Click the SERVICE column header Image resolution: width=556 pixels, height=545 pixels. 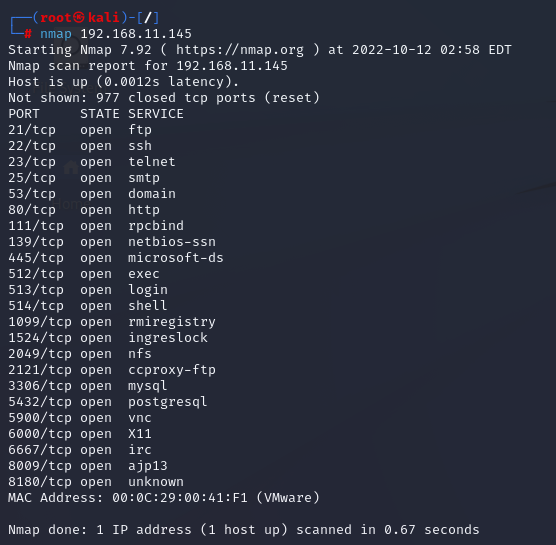coord(156,114)
